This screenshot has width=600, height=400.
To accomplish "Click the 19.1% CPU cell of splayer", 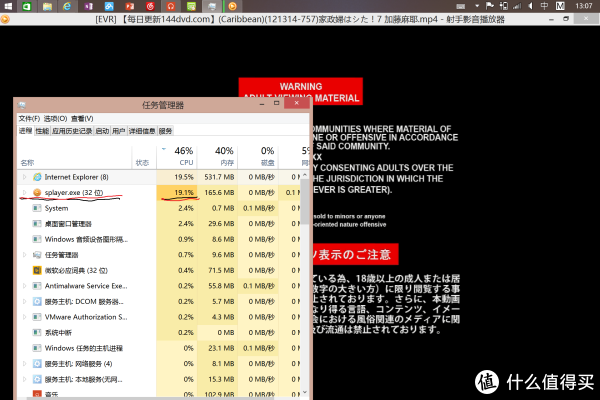I will 177,193.
